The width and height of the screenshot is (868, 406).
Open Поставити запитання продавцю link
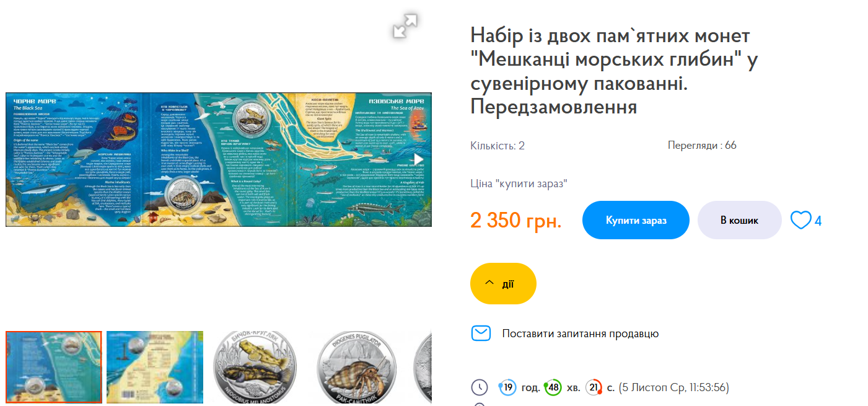(580, 333)
